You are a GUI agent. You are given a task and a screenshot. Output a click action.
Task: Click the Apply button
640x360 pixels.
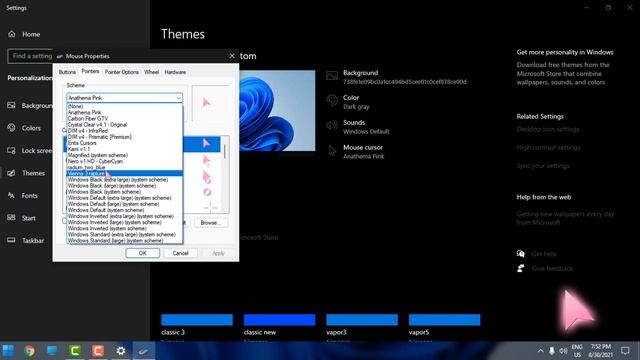(x=218, y=253)
